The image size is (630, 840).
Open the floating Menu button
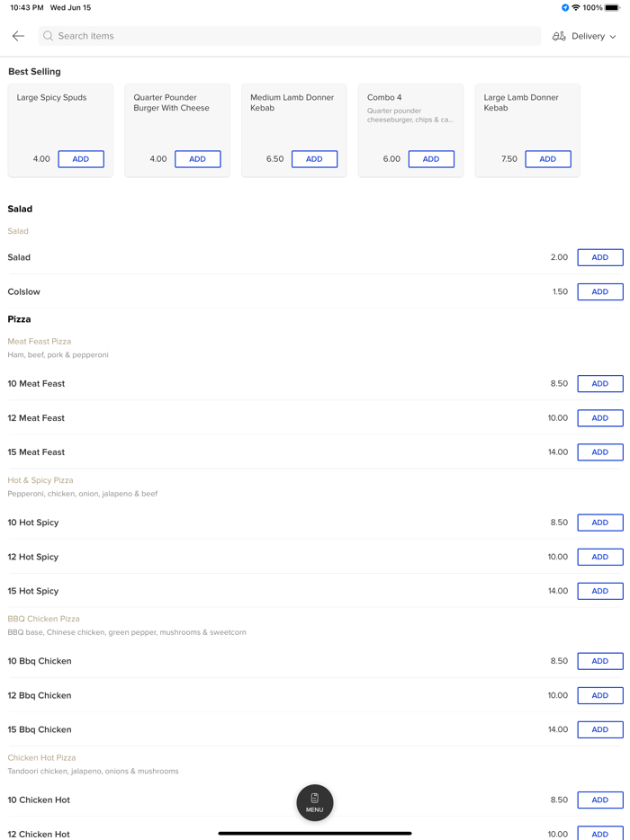tap(314, 802)
